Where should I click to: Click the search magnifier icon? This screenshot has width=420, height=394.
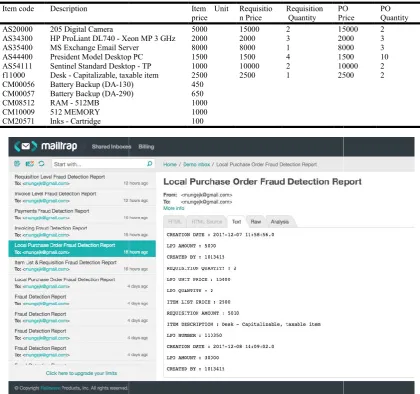coord(150,163)
